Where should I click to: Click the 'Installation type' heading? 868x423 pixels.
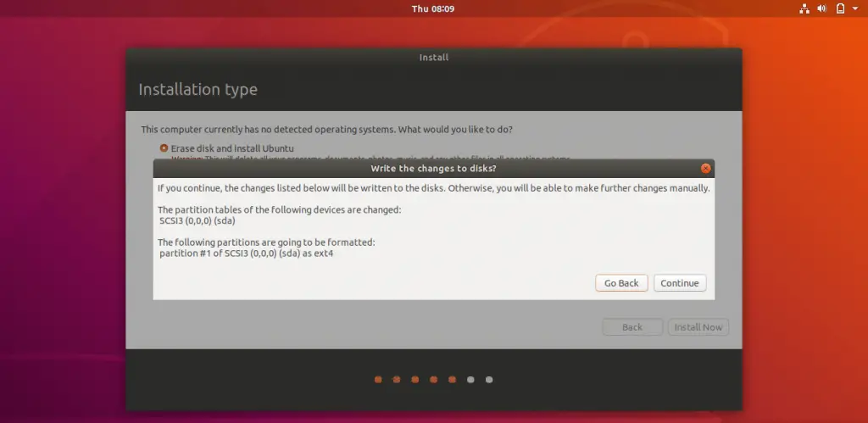[198, 90]
